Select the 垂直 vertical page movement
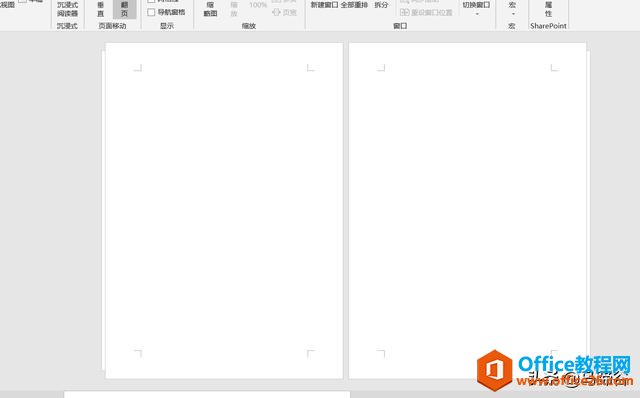Image resolution: width=640 pixels, height=398 pixels. (x=101, y=9)
